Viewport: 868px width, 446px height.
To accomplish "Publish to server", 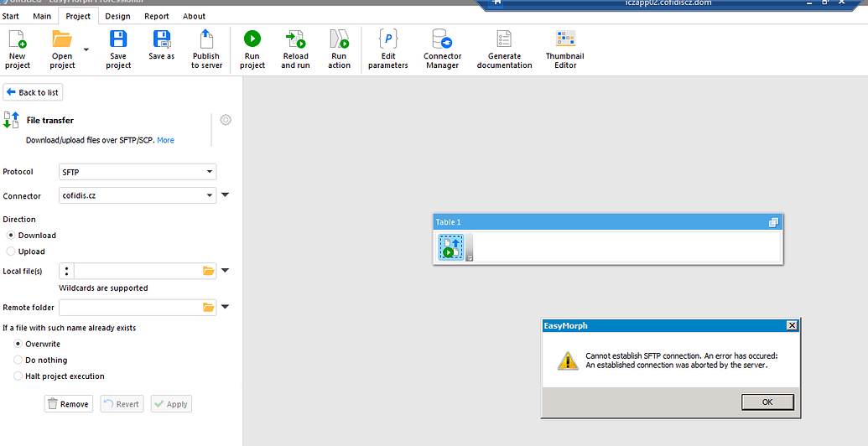I will click(x=206, y=49).
